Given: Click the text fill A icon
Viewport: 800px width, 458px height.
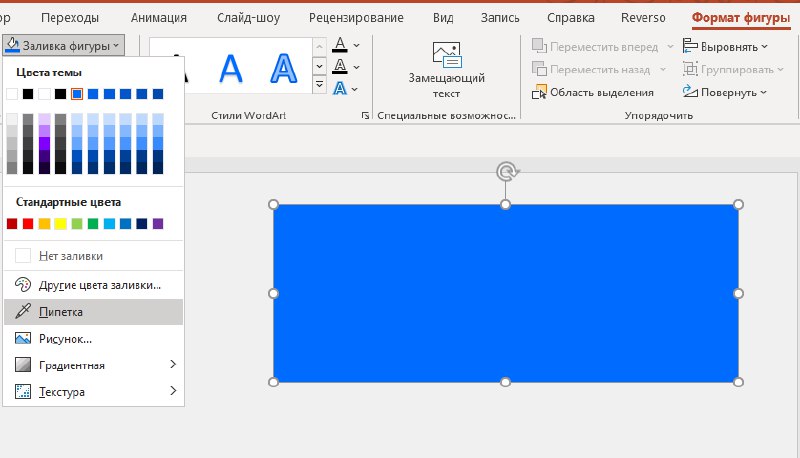Looking at the screenshot, I should tap(340, 45).
